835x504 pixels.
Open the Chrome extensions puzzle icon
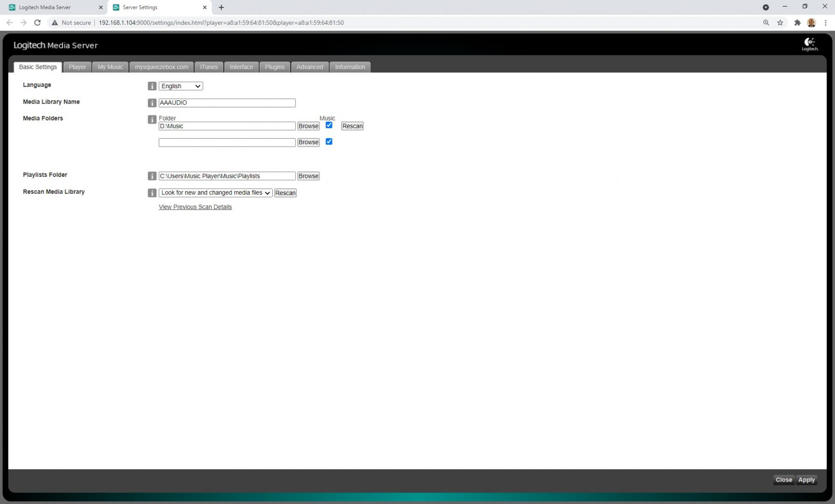pyautogui.click(x=797, y=22)
